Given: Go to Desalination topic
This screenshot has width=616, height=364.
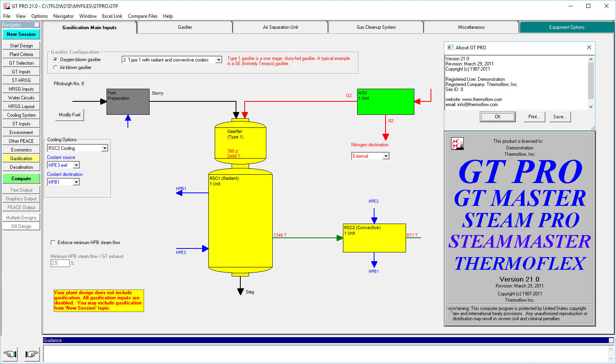Looking at the screenshot, I should (21, 167).
